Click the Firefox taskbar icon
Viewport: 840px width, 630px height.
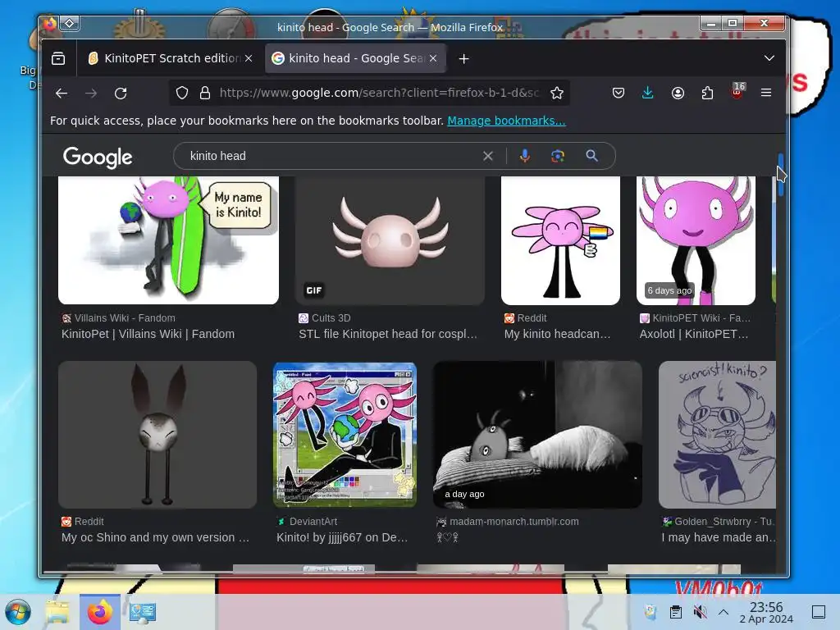(x=100, y=612)
